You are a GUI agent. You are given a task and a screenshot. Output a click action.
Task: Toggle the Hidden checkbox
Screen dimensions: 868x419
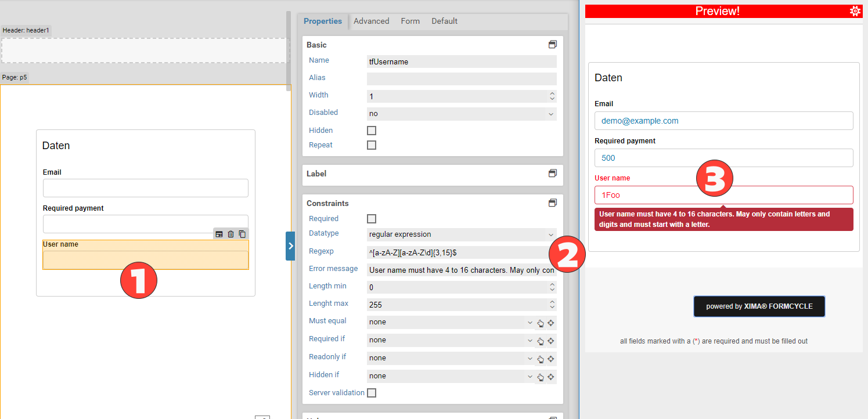[372, 131]
